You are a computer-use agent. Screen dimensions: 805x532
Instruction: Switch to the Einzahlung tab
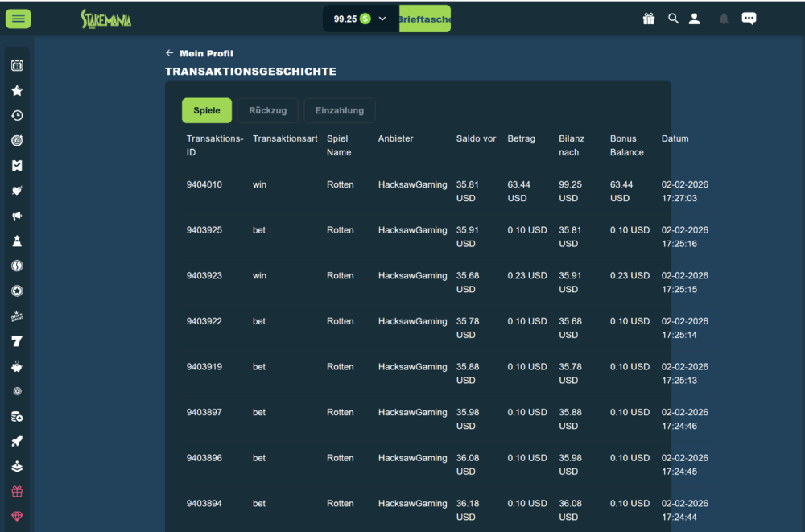[339, 110]
